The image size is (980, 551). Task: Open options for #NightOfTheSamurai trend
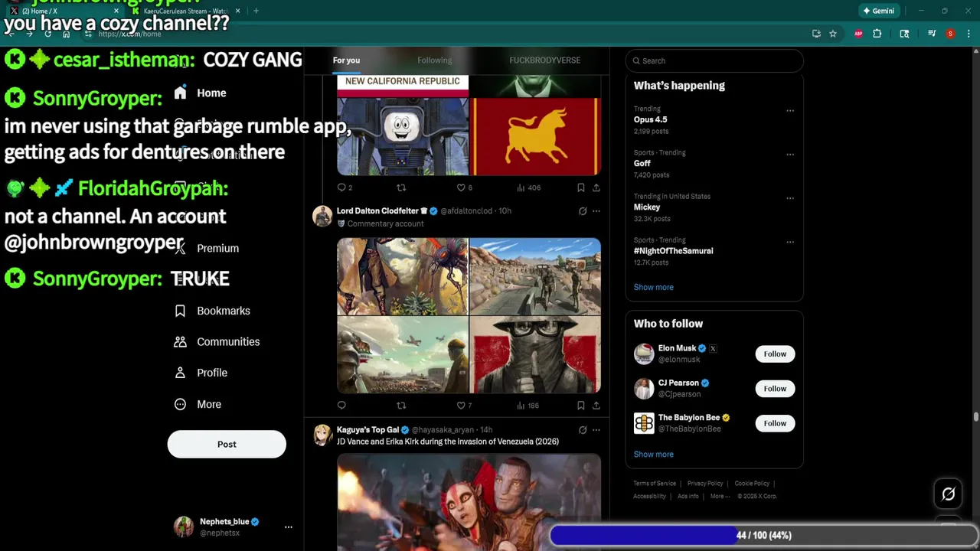coord(789,242)
